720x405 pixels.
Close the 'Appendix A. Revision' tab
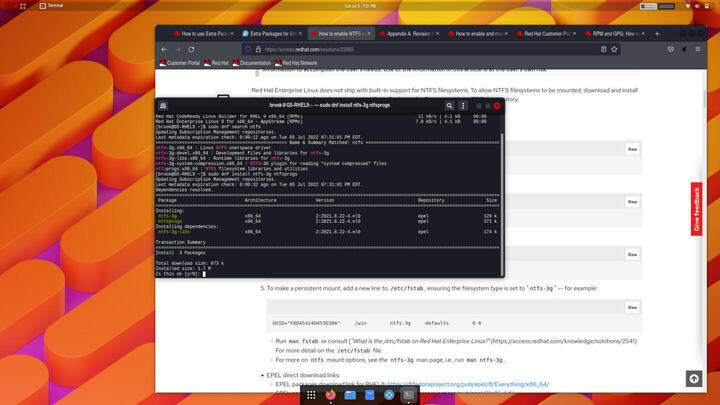(437, 34)
